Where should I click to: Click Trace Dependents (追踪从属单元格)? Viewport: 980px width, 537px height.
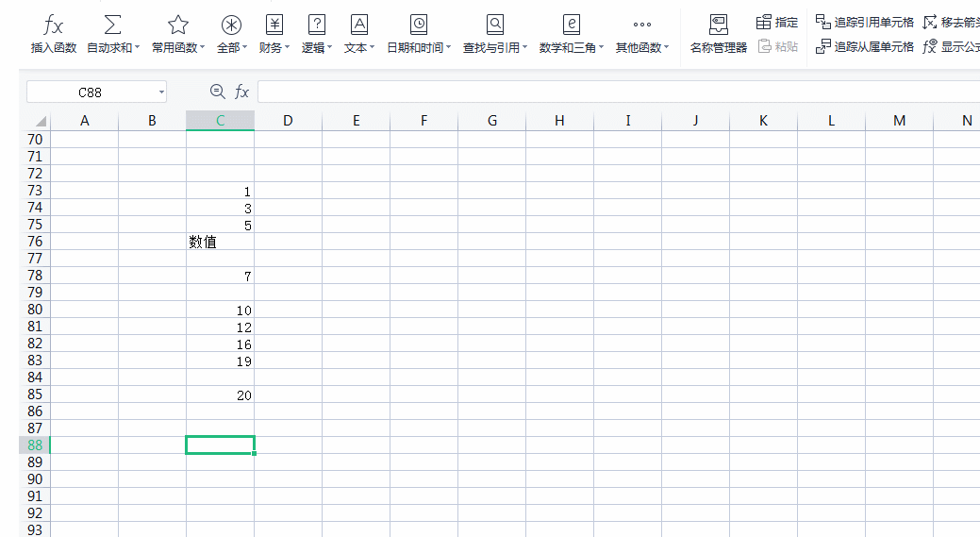pyautogui.click(x=864, y=46)
